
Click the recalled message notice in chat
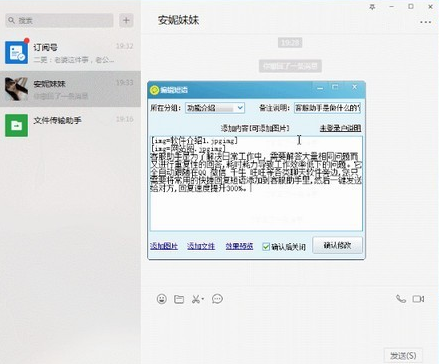(290, 66)
